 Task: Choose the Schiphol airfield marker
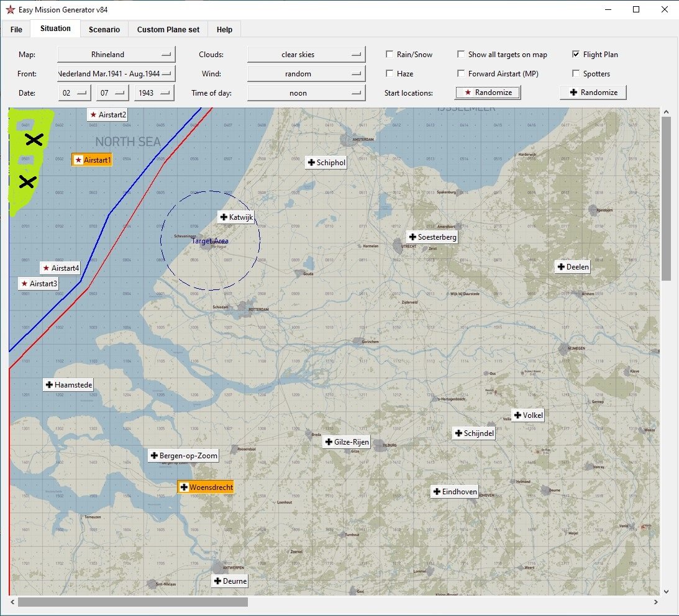[x=326, y=163]
